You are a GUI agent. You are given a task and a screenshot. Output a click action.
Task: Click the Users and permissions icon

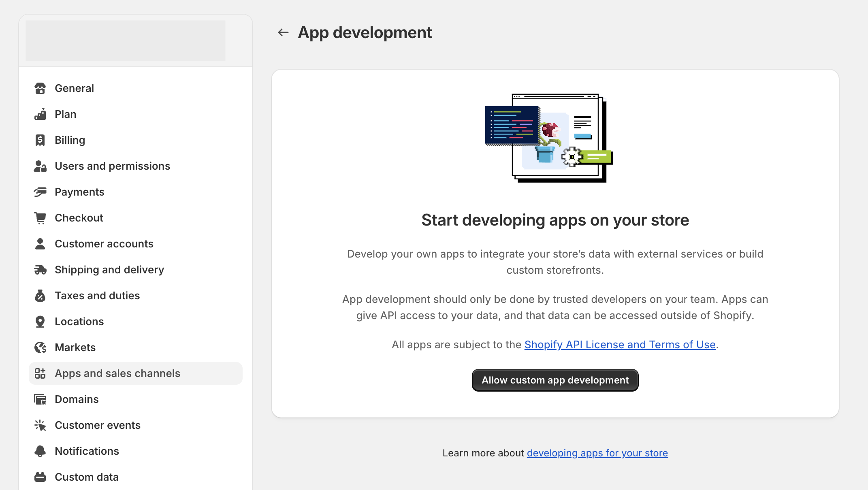(40, 166)
